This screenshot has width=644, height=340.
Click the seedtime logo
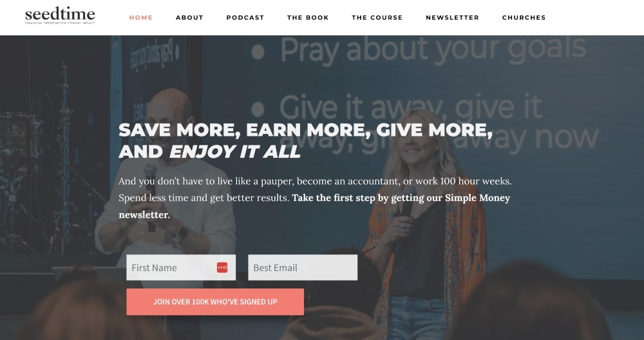coord(60,15)
